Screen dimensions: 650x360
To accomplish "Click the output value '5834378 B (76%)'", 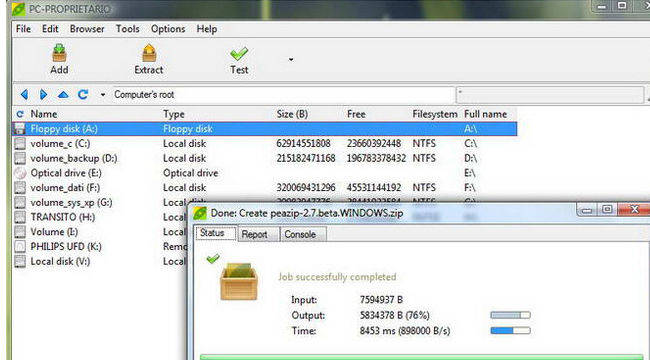I will 395,315.
